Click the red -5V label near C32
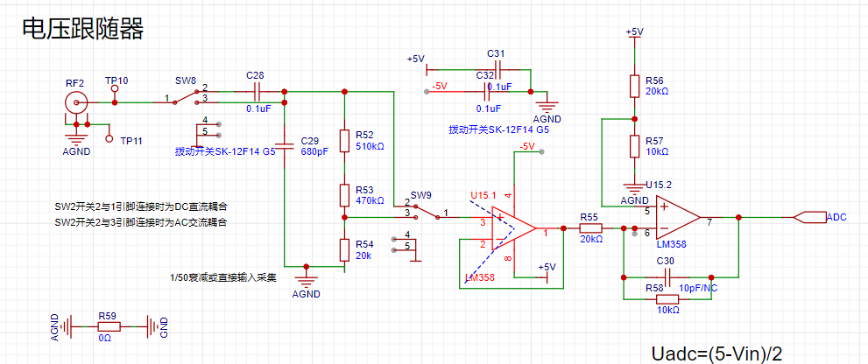 point(439,85)
